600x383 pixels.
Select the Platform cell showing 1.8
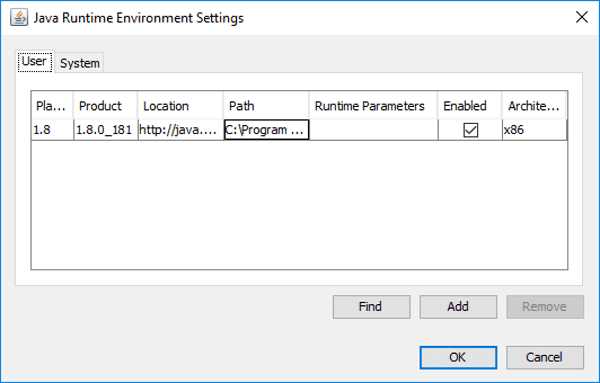point(52,130)
